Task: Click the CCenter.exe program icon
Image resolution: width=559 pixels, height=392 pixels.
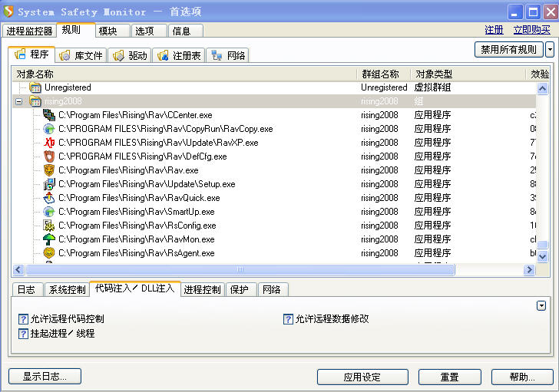Action: [x=49, y=115]
